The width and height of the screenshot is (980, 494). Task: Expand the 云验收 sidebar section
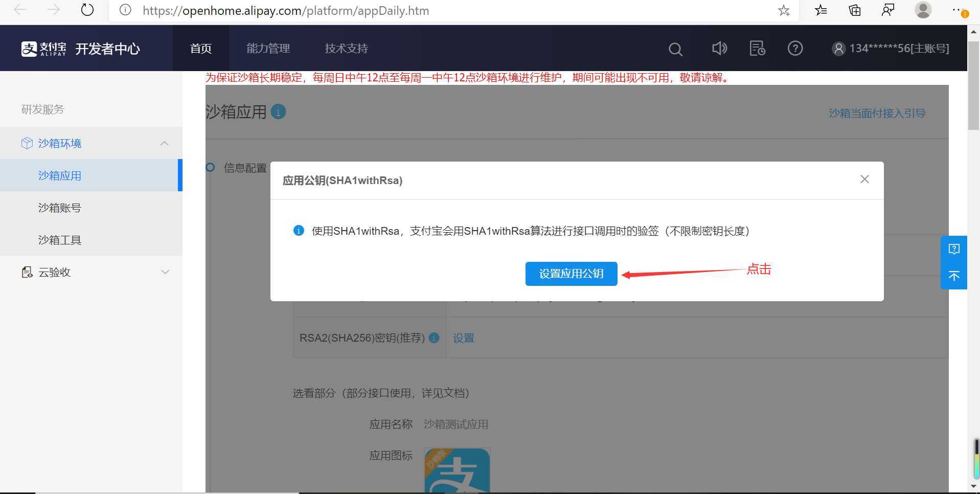click(x=165, y=272)
